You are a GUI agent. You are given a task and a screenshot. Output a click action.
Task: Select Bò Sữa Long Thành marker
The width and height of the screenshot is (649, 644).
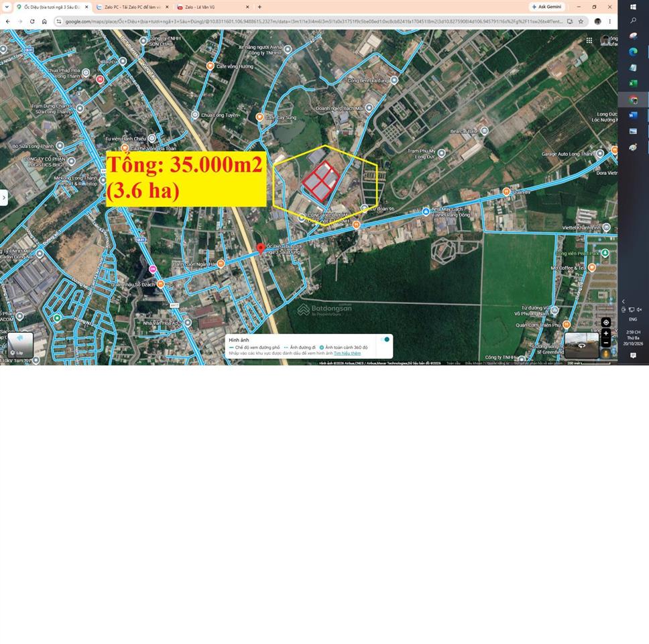[60, 146]
